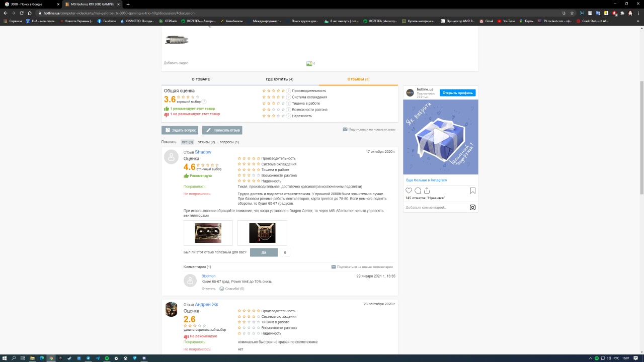The image size is (644, 362).
Task: Open Shadow's second review photo thumbnail
Action: pos(262,233)
